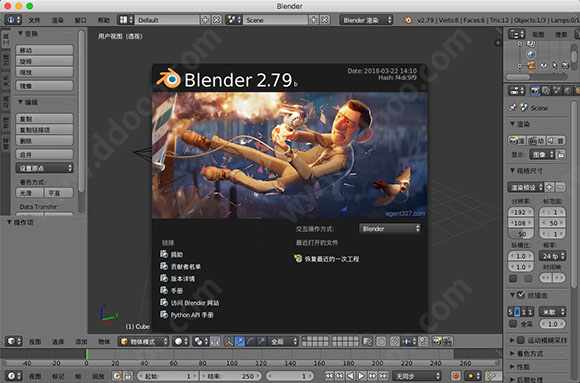This screenshot has width=580, height=383.
Task: Click the Blender logo in info header
Action: (x=408, y=20)
